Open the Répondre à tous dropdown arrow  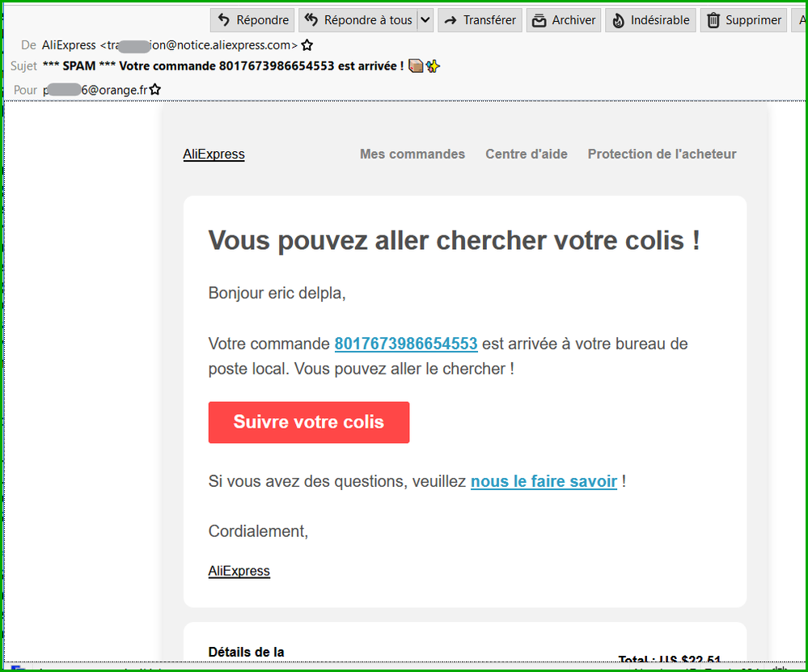click(425, 20)
